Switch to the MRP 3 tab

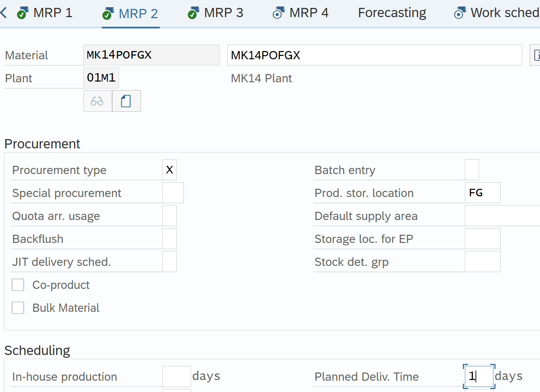point(216,13)
